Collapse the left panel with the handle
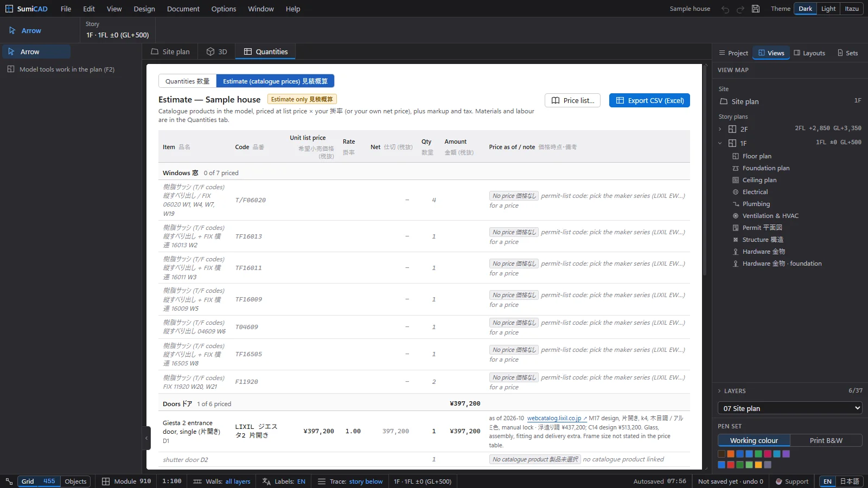 (147, 438)
